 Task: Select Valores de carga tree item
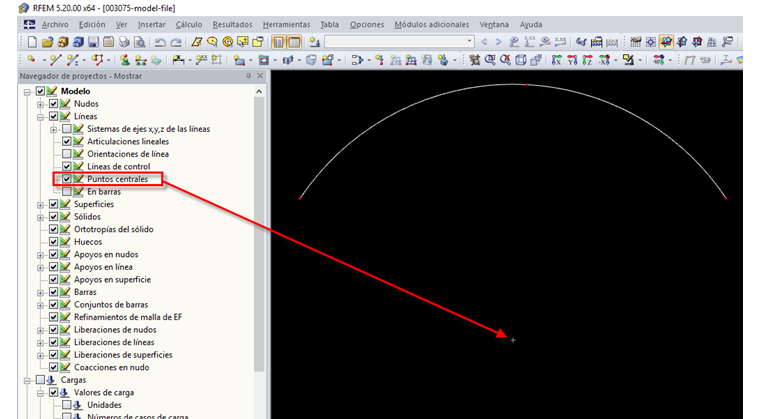pos(104,392)
